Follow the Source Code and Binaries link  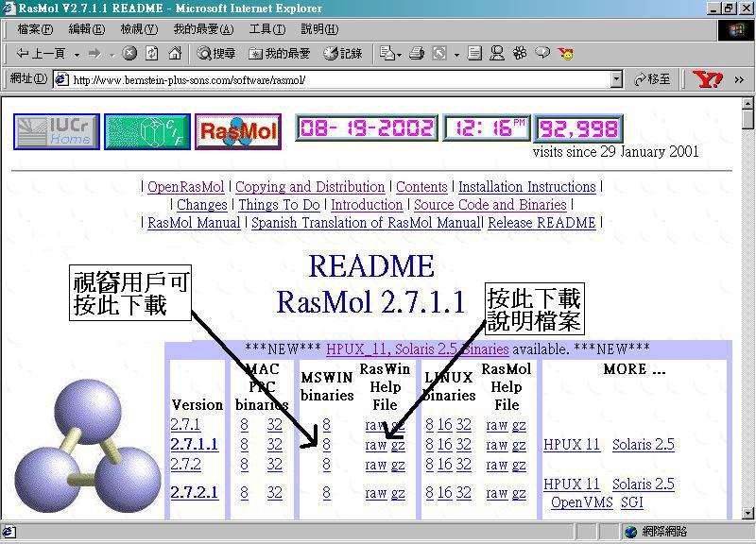point(490,205)
